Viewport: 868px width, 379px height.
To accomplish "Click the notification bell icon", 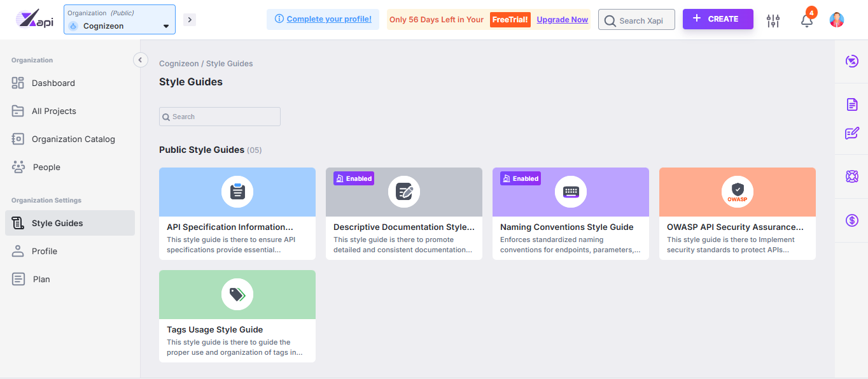I will [806, 20].
